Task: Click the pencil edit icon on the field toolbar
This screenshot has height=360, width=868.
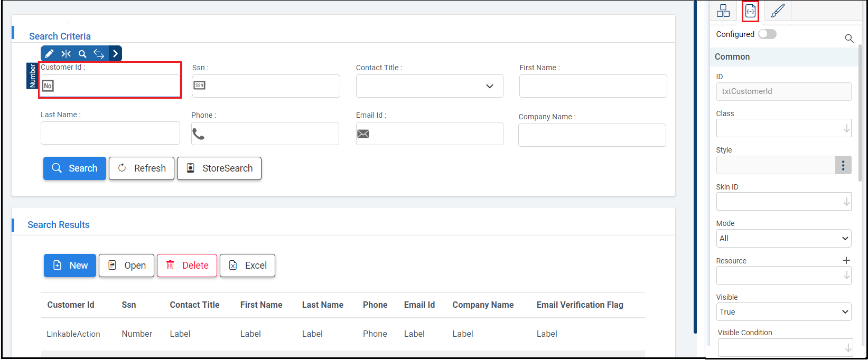Action: (49, 54)
